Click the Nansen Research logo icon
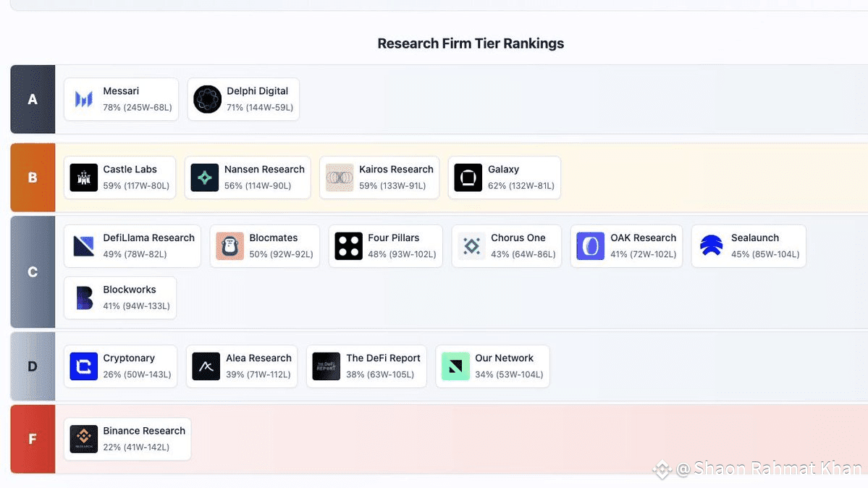 pos(205,178)
